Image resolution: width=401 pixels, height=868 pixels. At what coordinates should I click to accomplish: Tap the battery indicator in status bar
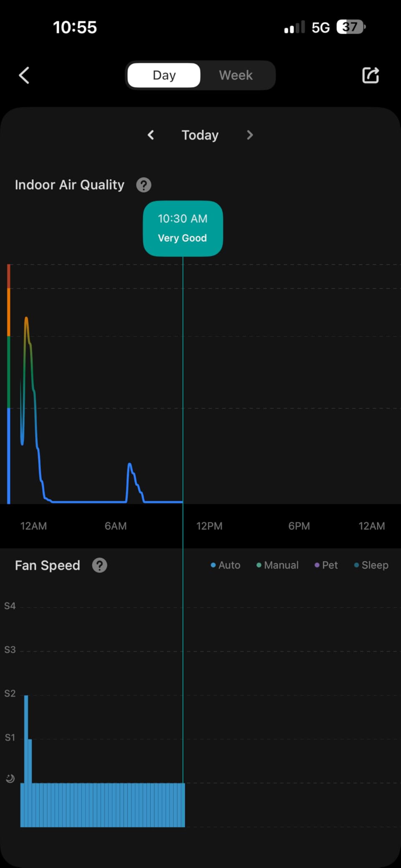click(x=351, y=27)
